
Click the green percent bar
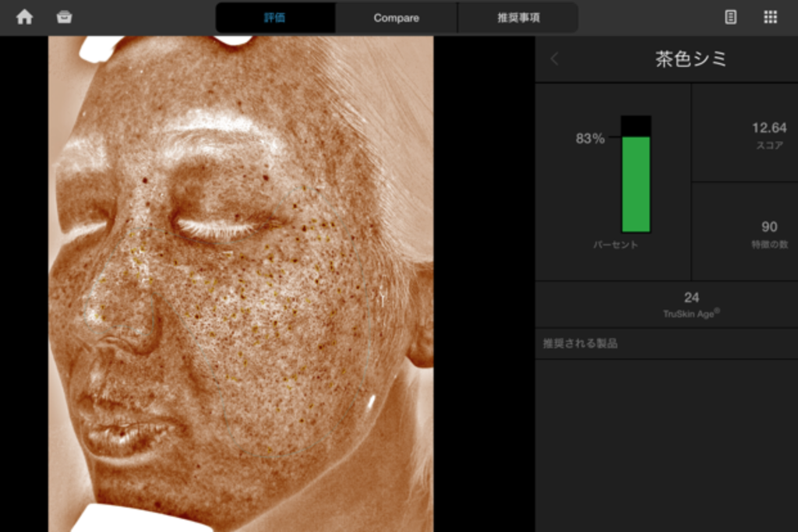click(636, 184)
